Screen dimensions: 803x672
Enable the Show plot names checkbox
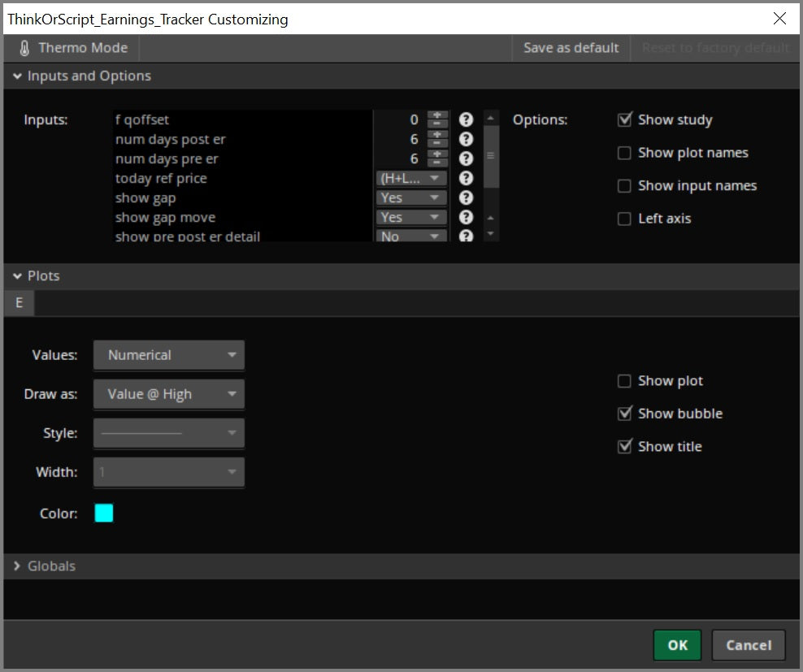tap(624, 153)
